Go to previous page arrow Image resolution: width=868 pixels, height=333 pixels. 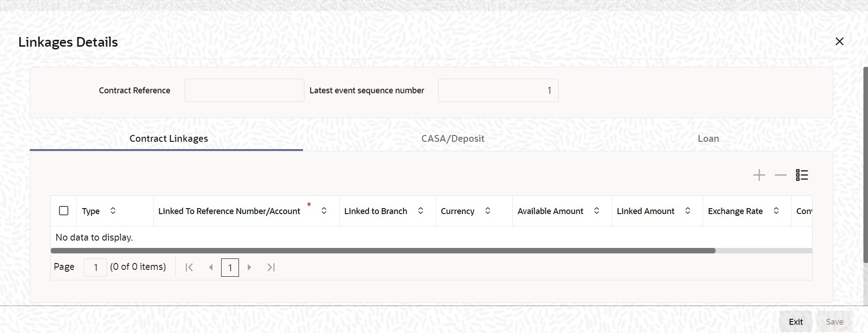pos(211,267)
